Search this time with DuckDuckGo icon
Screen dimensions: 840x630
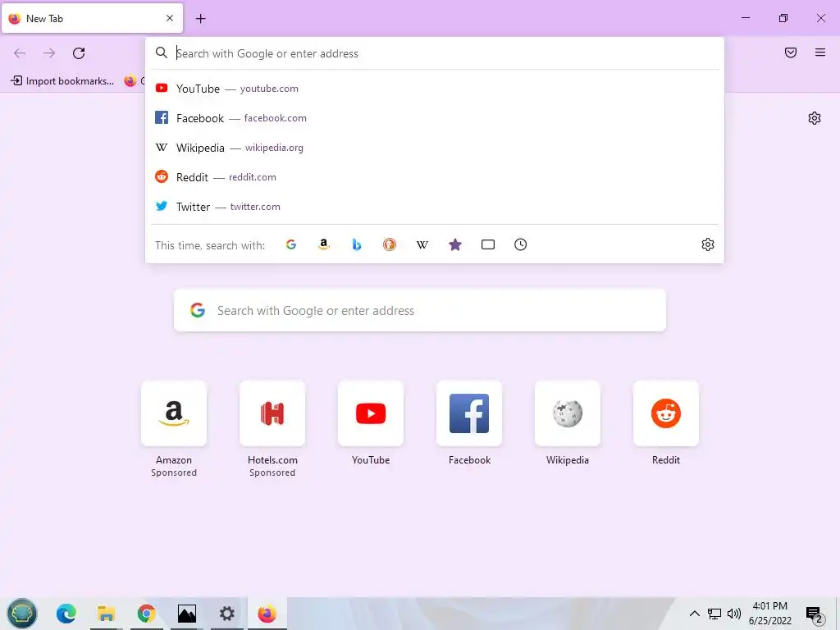(390, 244)
